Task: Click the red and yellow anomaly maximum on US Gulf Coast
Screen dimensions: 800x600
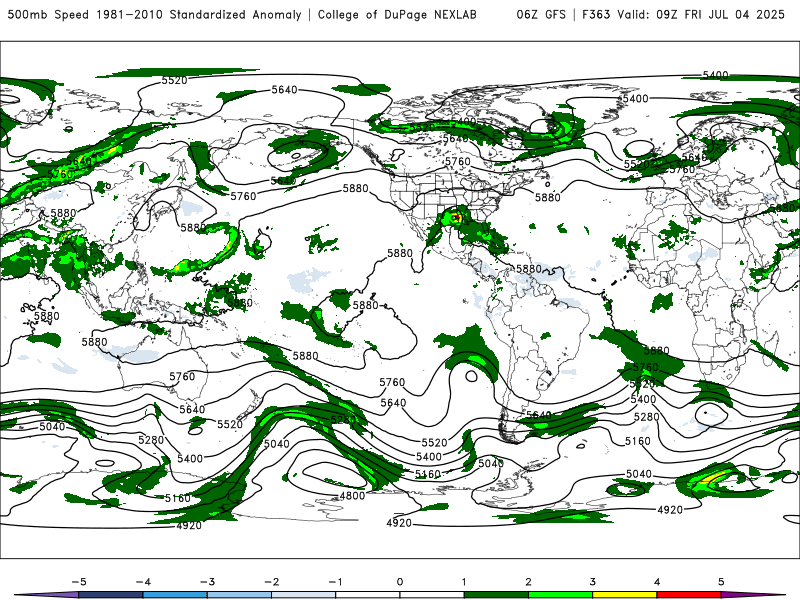Action: (x=457, y=218)
